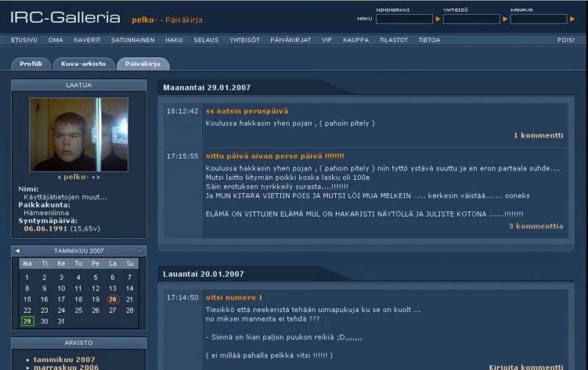588x370 pixels.
Task: Open the '1 kommentti' link
Action: pos(538,135)
